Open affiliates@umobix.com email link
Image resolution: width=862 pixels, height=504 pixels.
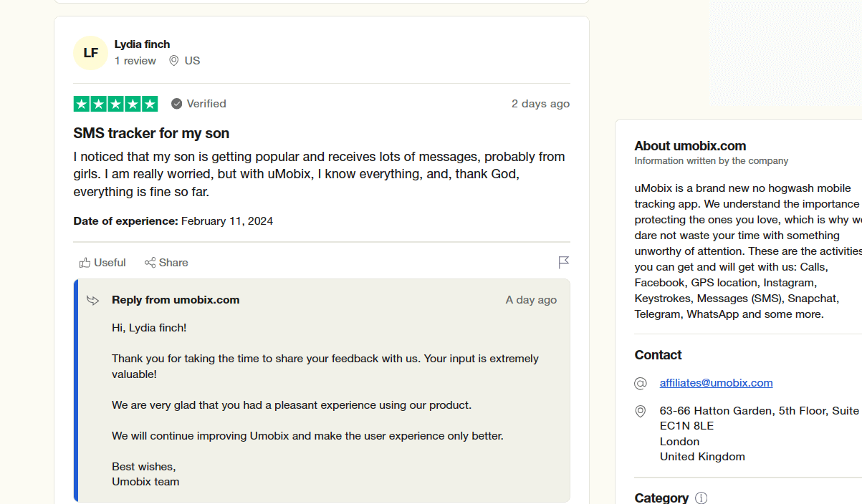click(716, 383)
